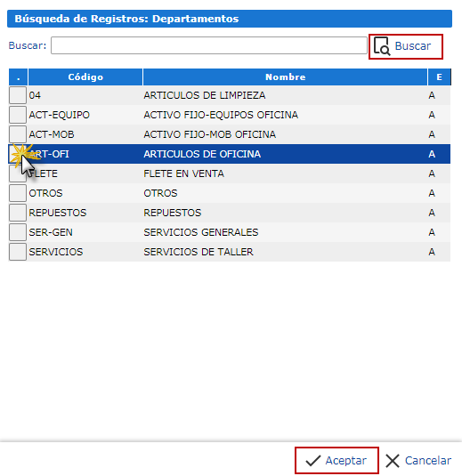The height and width of the screenshot is (476, 462).
Task: Click the E status column header
Action: coord(439,77)
